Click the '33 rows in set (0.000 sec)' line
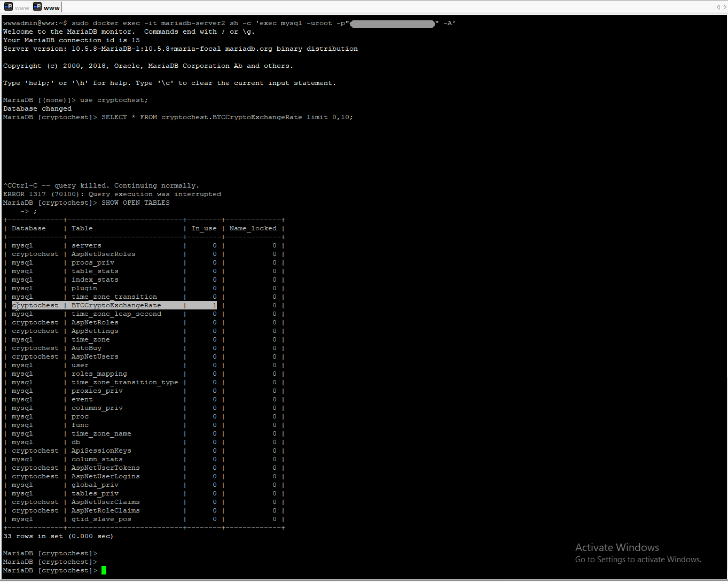This screenshot has width=728, height=582. pos(58,536)
